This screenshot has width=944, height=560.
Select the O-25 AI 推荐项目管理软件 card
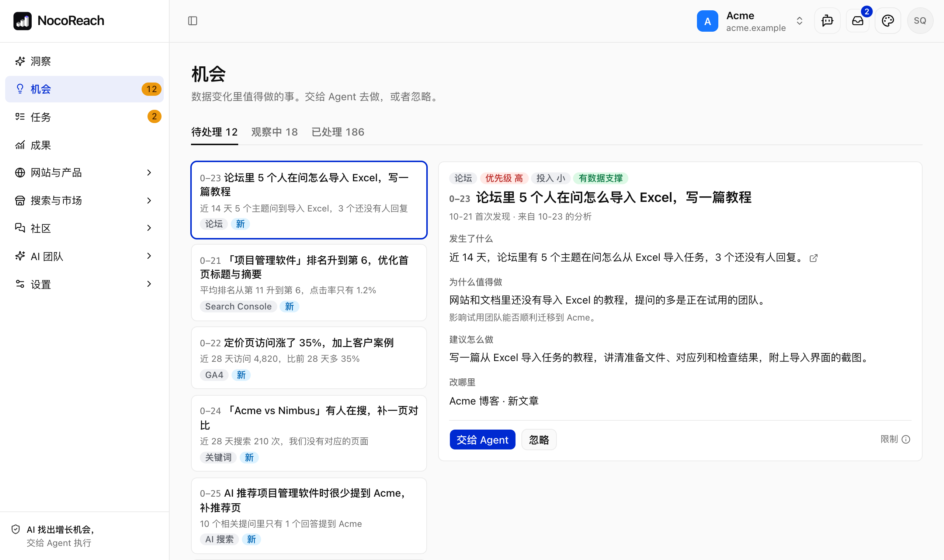click(x=309, y=516)
